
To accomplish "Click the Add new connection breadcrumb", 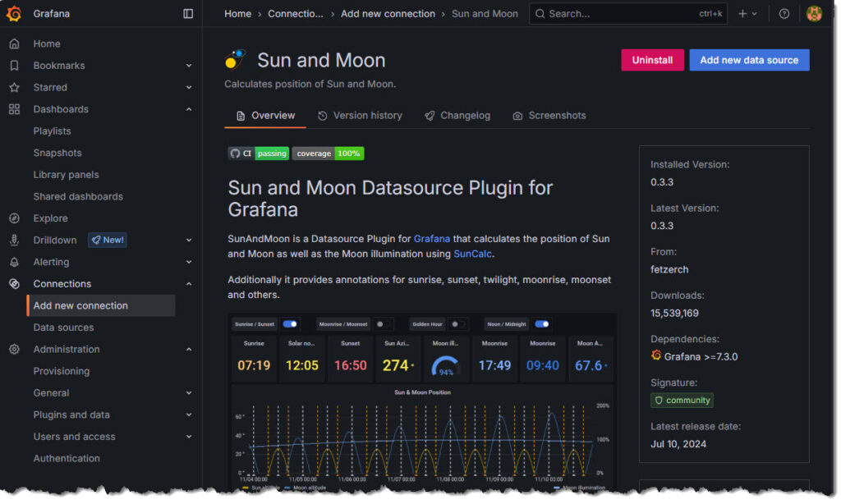I will click(388, 14).
